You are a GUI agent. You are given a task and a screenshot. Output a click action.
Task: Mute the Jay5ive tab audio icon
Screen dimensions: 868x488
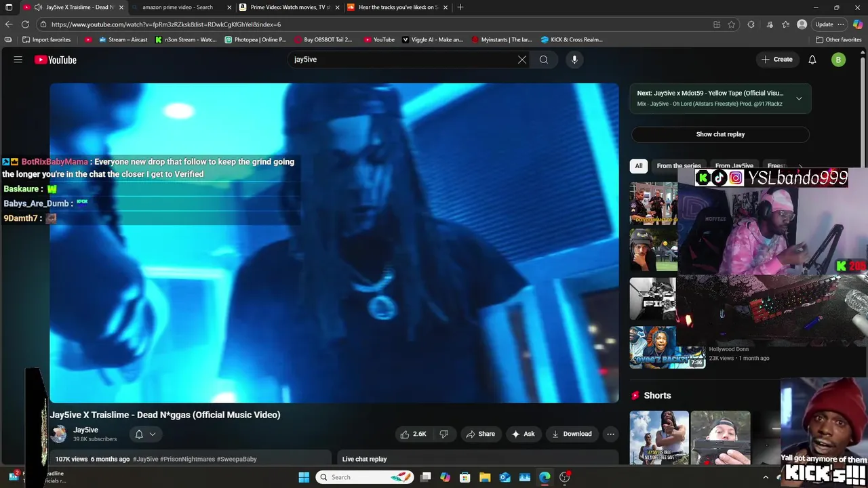click(38, 7)
